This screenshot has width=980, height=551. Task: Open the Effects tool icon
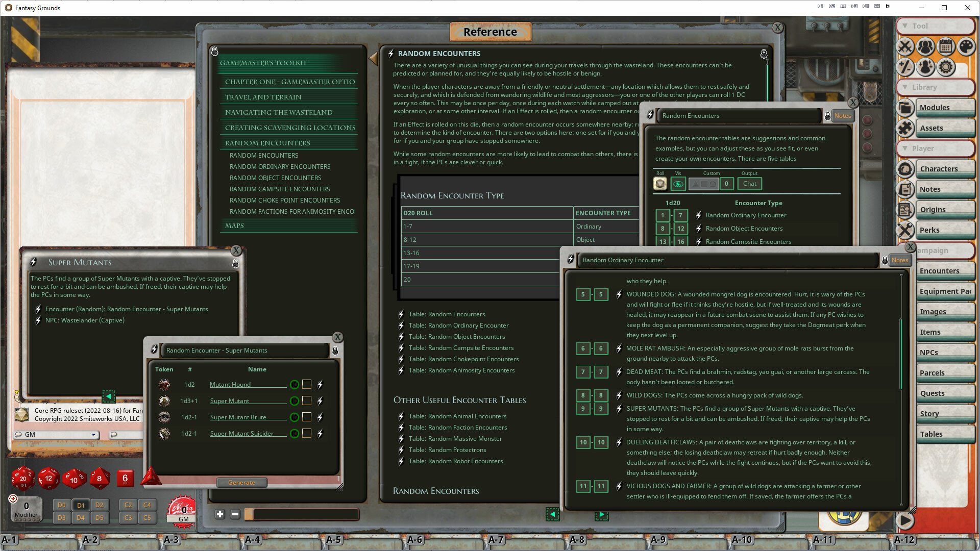pos(925,67)
